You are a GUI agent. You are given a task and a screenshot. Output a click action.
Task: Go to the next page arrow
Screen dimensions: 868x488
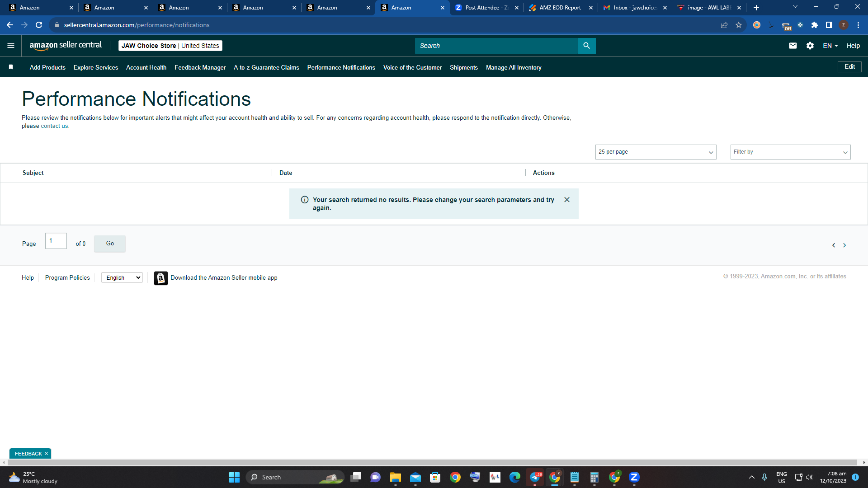[x=844, y=245]
